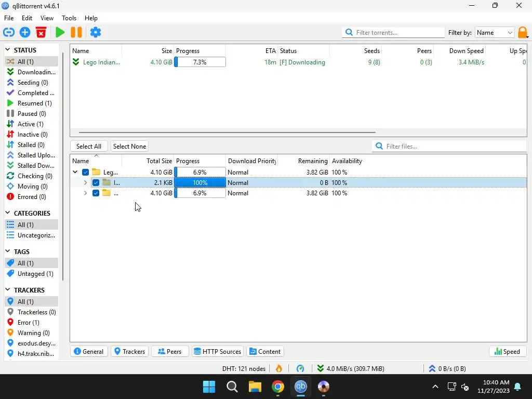This screenshot has height=399, width=532.
Task: Open the Filter by Name dropdown
Action: point(495,33)
